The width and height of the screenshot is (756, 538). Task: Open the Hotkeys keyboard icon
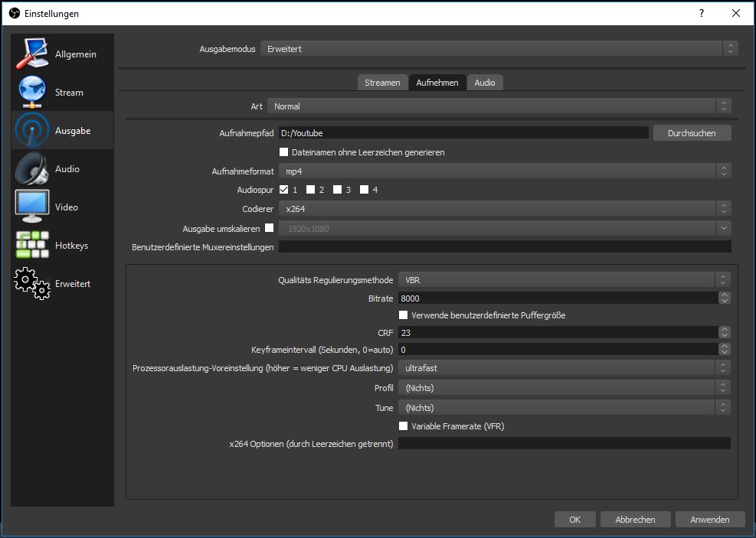tap(32, 246)
